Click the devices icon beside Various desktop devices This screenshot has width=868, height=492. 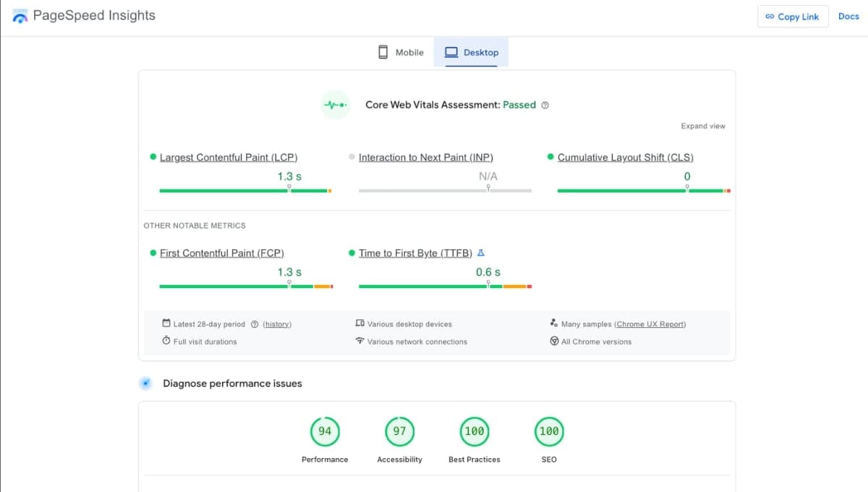coord(359,323)
